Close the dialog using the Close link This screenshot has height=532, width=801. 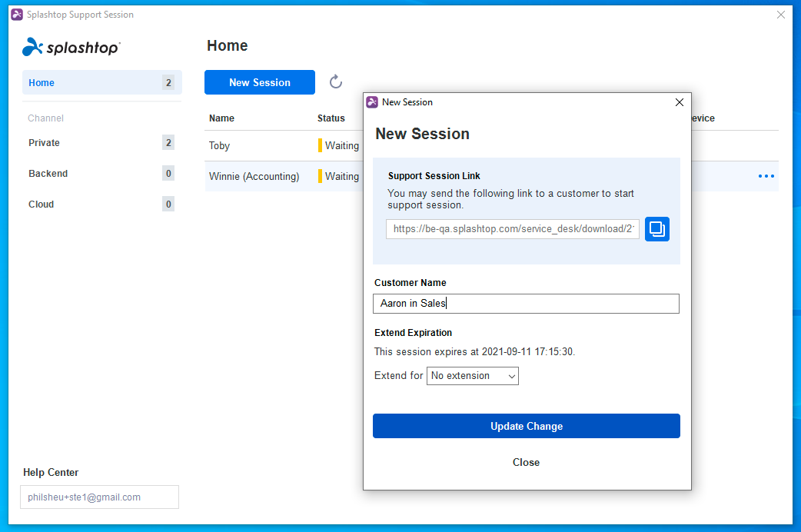click(526, 462)
